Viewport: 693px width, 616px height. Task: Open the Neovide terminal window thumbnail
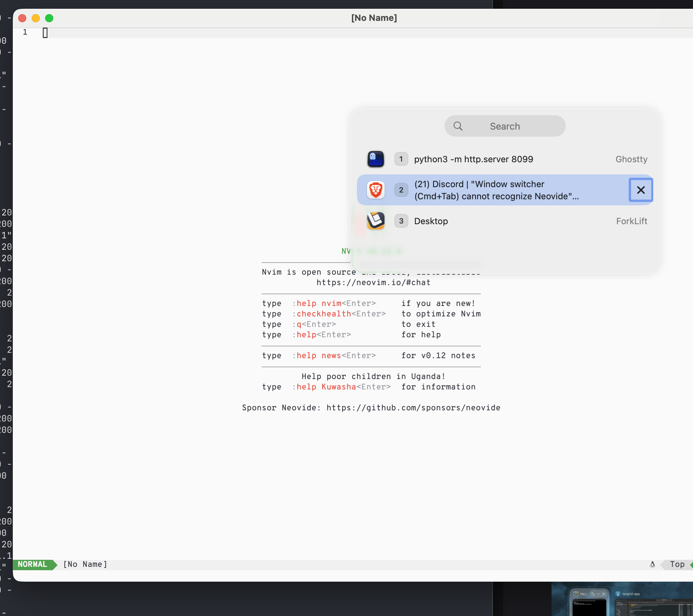click(x=589, y=608)
